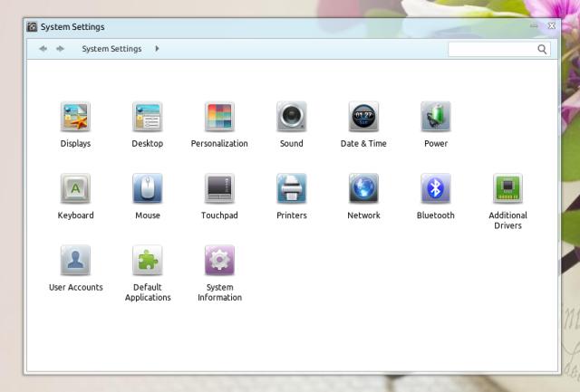Open Additional Drivers

point(507,188)
